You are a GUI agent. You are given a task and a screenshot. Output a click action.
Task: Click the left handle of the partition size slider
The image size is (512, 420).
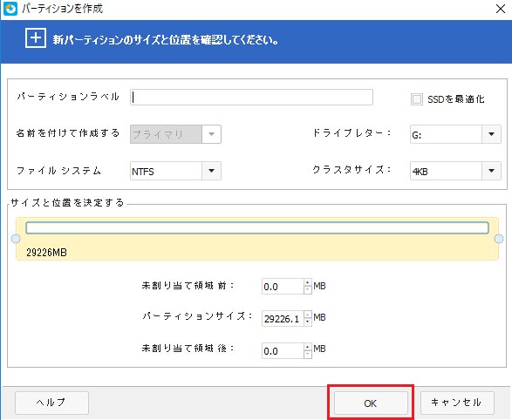pyautogui.click(x=16, y=239)
